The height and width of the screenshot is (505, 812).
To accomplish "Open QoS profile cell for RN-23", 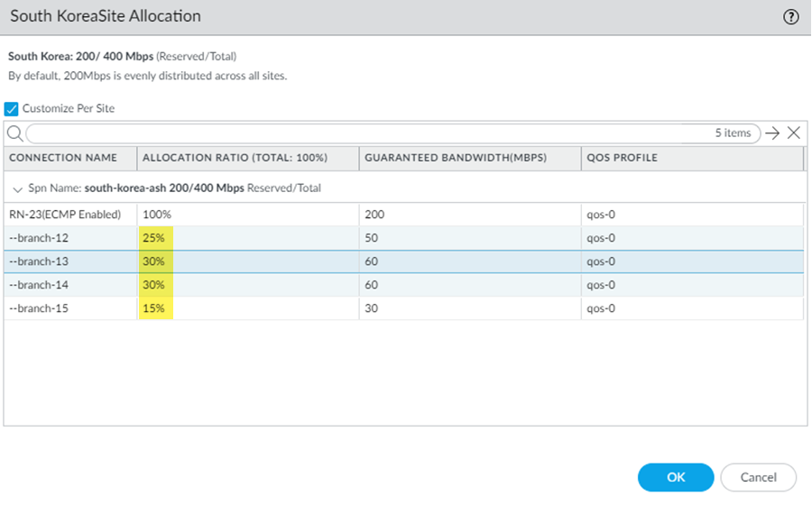I will (601, 215).
